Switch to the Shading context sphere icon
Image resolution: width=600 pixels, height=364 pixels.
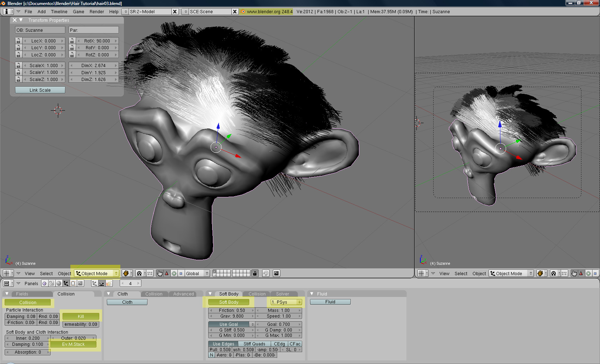[59, 283]
